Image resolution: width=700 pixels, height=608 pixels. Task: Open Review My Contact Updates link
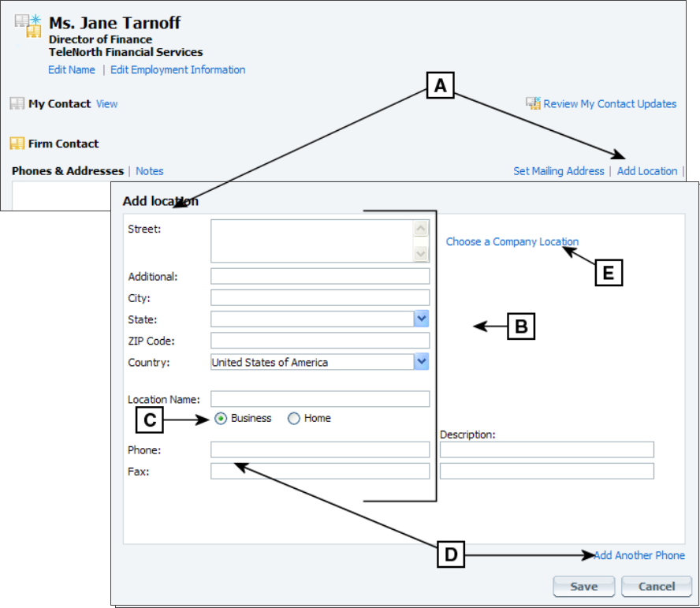tap(610, 103)
